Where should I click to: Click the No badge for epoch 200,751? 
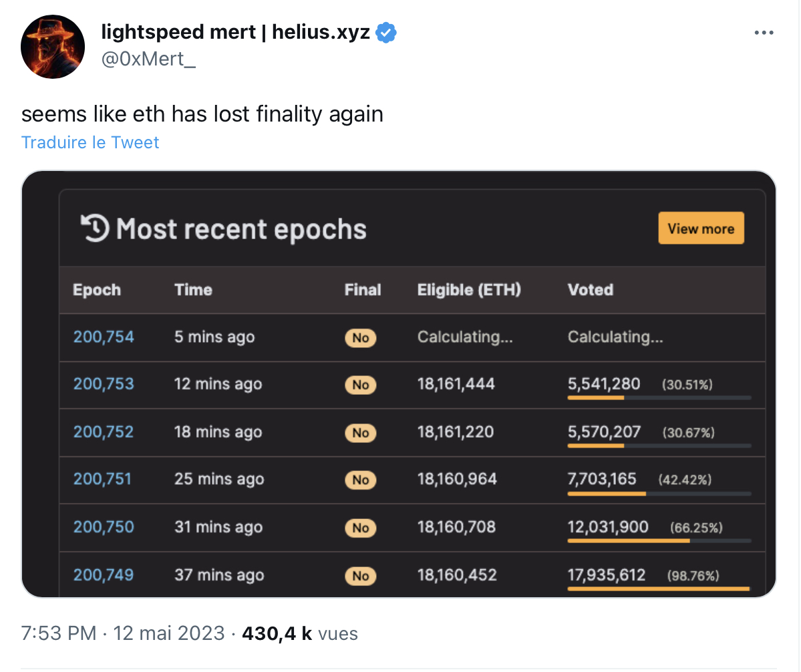[361, 480]
